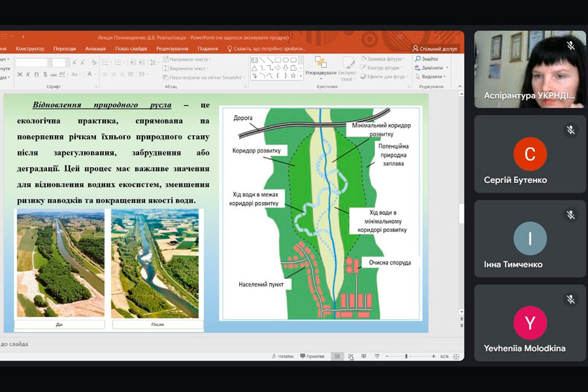Click Знайти find button

(429, 59)
